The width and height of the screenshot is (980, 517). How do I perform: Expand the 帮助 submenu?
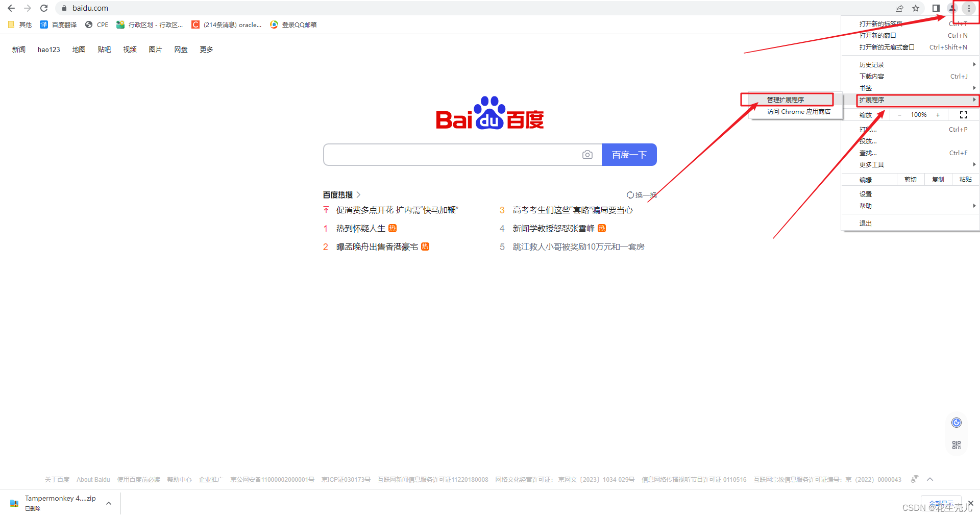910,206
